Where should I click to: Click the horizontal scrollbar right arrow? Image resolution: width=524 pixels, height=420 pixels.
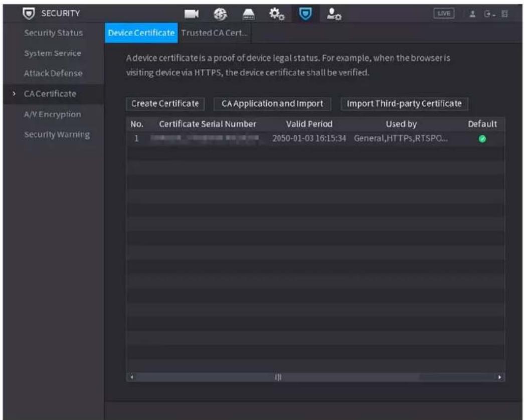(x=499, y=377)
